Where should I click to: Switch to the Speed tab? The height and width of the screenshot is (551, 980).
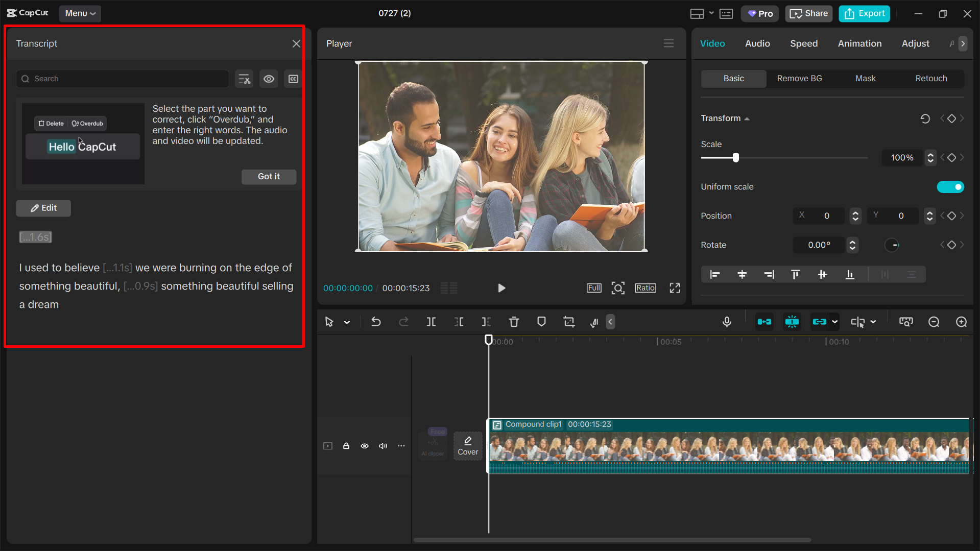804,43
